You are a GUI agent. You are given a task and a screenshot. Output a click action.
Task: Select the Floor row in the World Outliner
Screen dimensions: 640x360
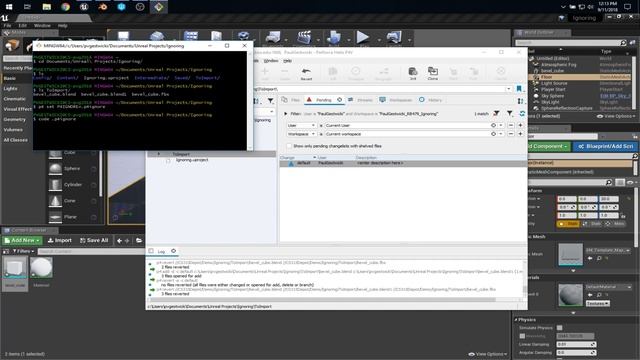coord(580,77)
